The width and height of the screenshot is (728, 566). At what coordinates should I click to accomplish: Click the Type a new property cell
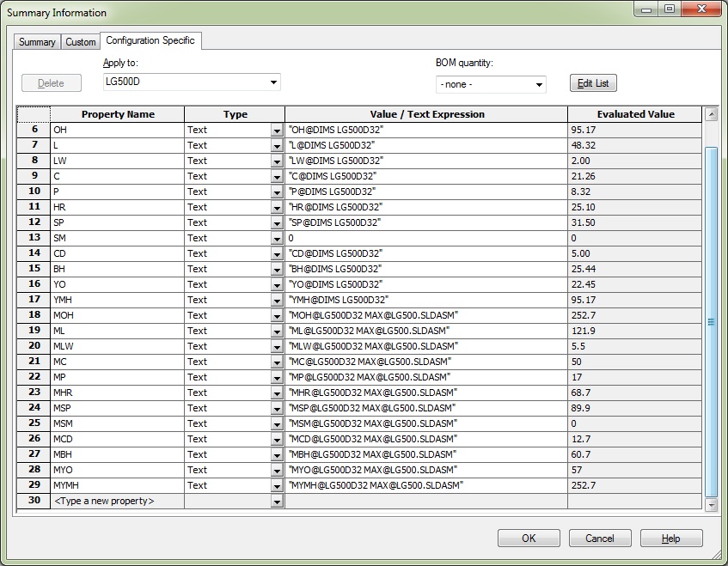pos(118,501)
